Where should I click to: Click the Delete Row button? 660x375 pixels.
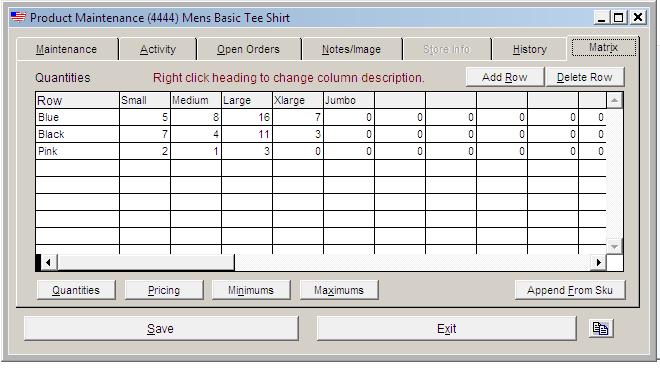click(585, 77)
